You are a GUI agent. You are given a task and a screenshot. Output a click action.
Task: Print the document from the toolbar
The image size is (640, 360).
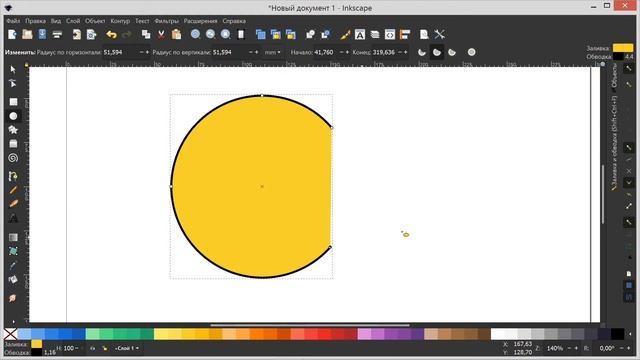click(57, 35)
